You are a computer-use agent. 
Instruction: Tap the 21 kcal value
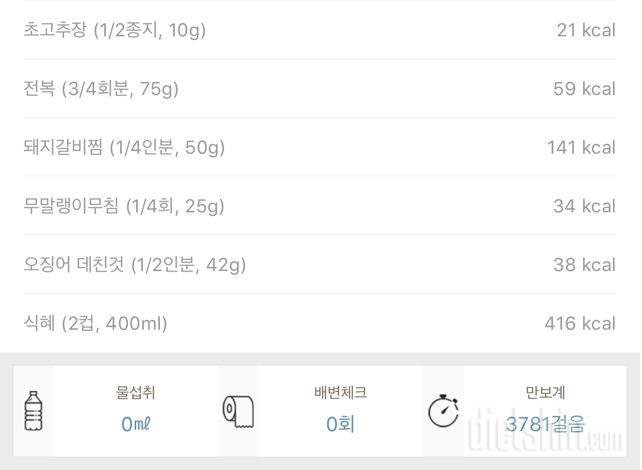(x=586, y=30)
